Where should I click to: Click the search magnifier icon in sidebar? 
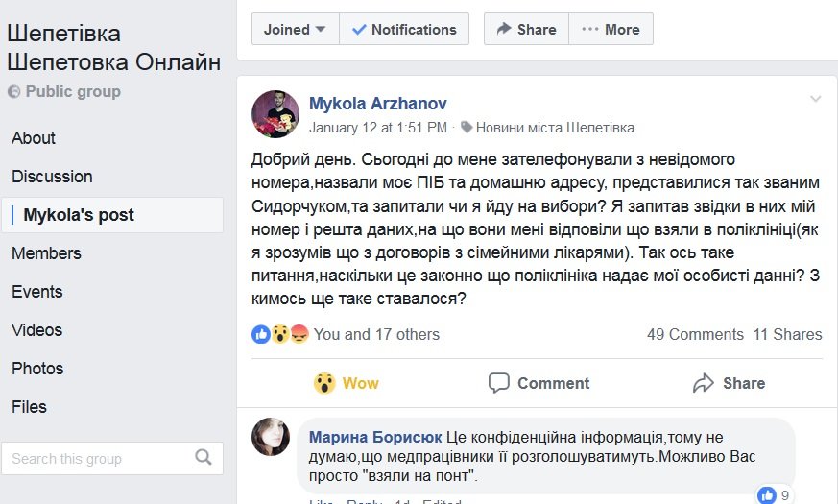pos(203,457)
